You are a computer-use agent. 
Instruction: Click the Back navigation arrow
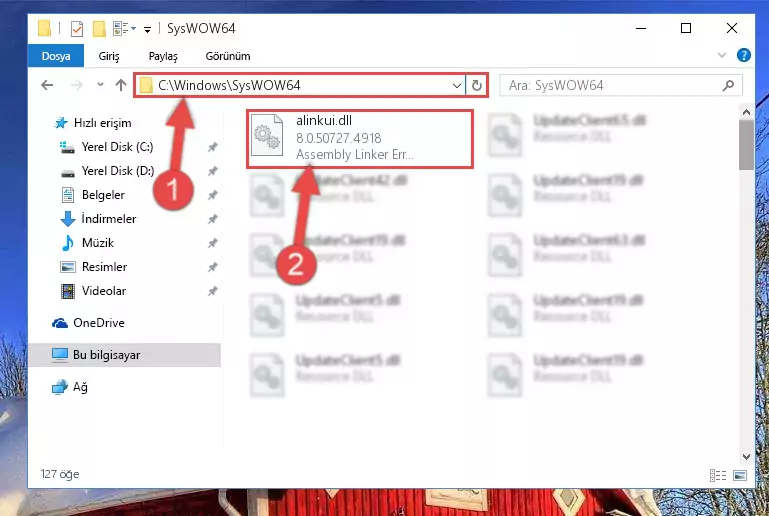coord(47,85)
